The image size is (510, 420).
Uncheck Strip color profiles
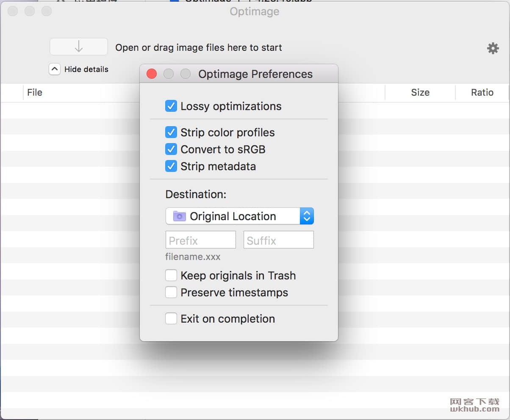click(x=171, y=132)
